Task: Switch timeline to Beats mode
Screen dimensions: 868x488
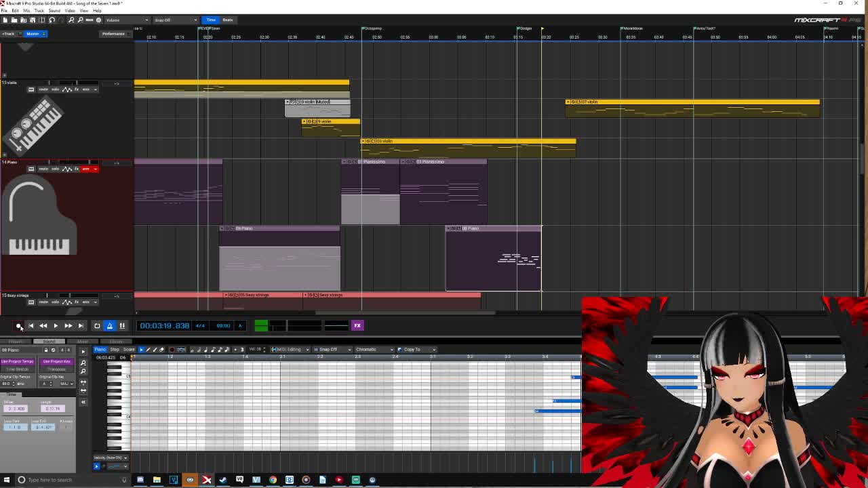Action: point(228,20)
